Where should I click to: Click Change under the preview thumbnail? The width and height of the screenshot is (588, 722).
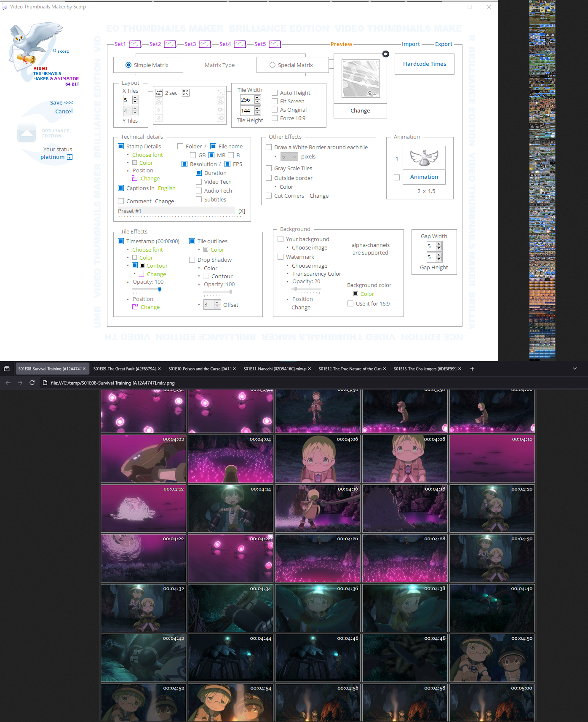[360, 110]
